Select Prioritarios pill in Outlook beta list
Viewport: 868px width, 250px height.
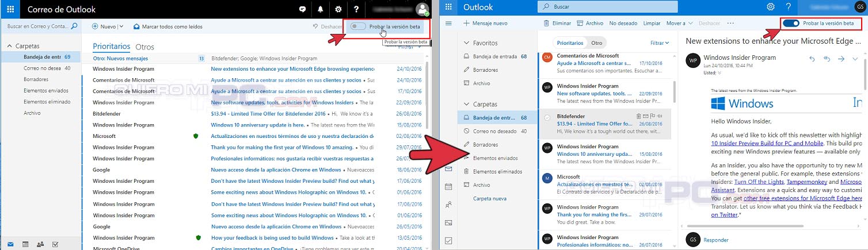tap(570, 43)
